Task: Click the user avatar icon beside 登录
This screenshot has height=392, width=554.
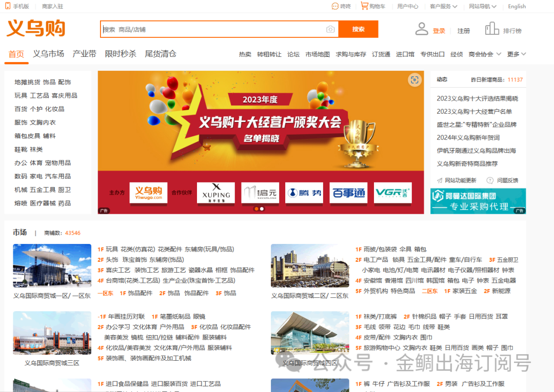Action: point(422,29)
